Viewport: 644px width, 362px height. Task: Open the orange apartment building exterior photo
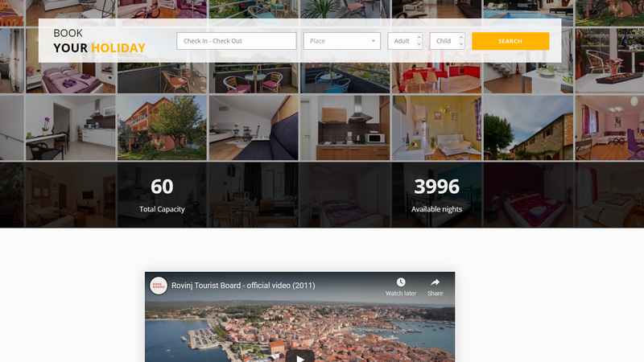coord(162,128)
